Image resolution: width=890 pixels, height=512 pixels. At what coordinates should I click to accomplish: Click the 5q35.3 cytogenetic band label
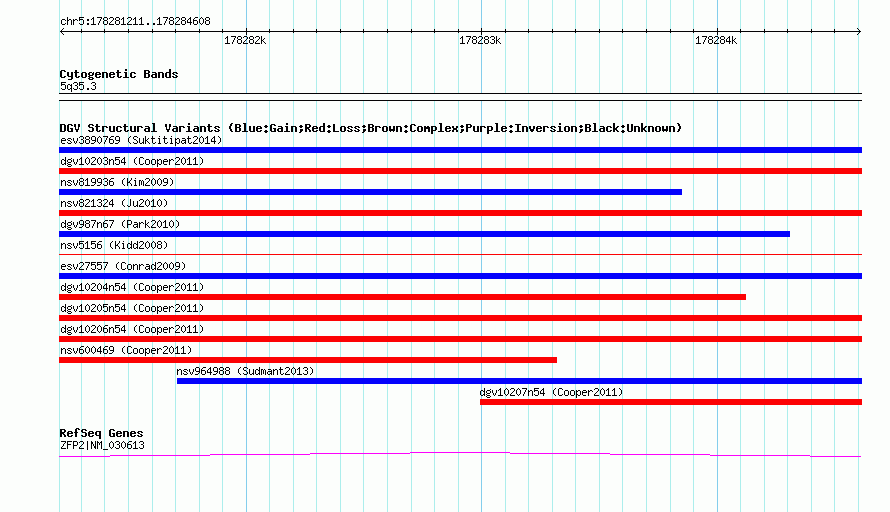pyautogui.click(x=78, y=86)
